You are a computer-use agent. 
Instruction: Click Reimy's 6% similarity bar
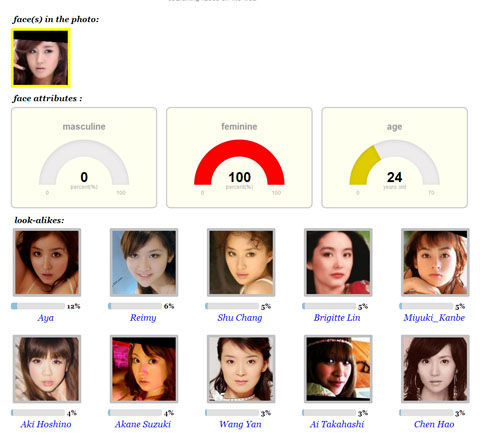[135, 306]
